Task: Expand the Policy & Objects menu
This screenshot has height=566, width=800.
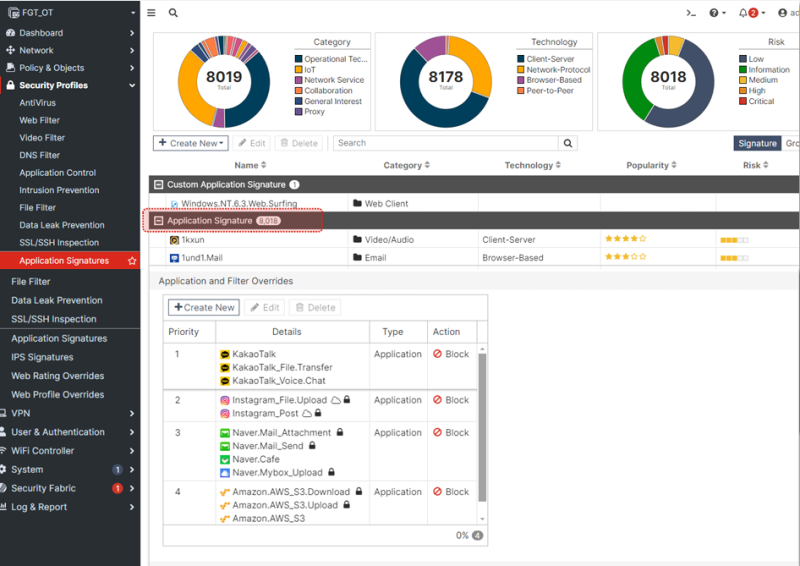Action: 132,68
